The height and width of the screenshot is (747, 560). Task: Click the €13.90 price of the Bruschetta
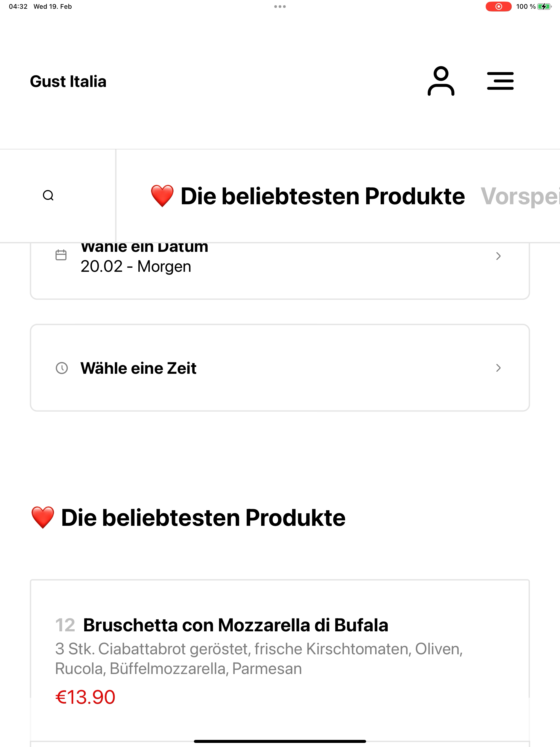pyautogui.click(x=86, y=697)
